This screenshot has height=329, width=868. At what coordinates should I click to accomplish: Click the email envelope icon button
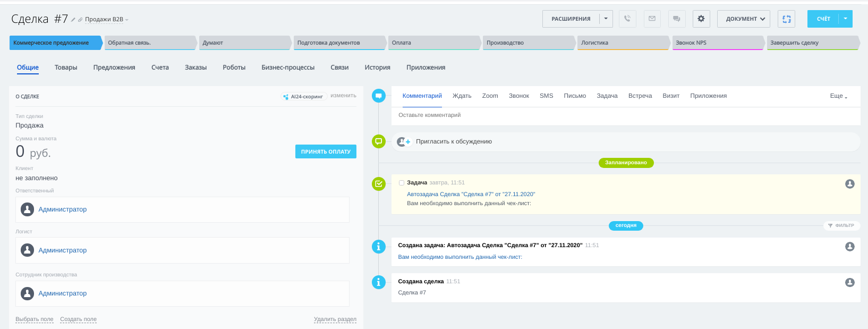652,19
